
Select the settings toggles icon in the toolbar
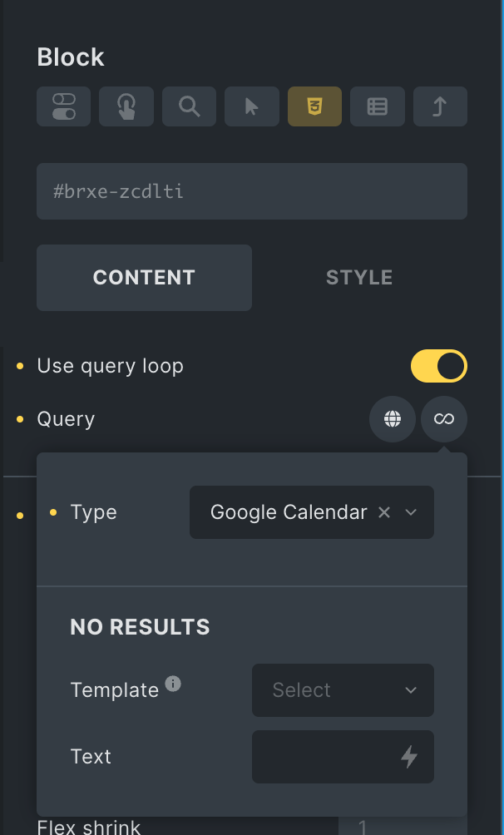[63, 106]
